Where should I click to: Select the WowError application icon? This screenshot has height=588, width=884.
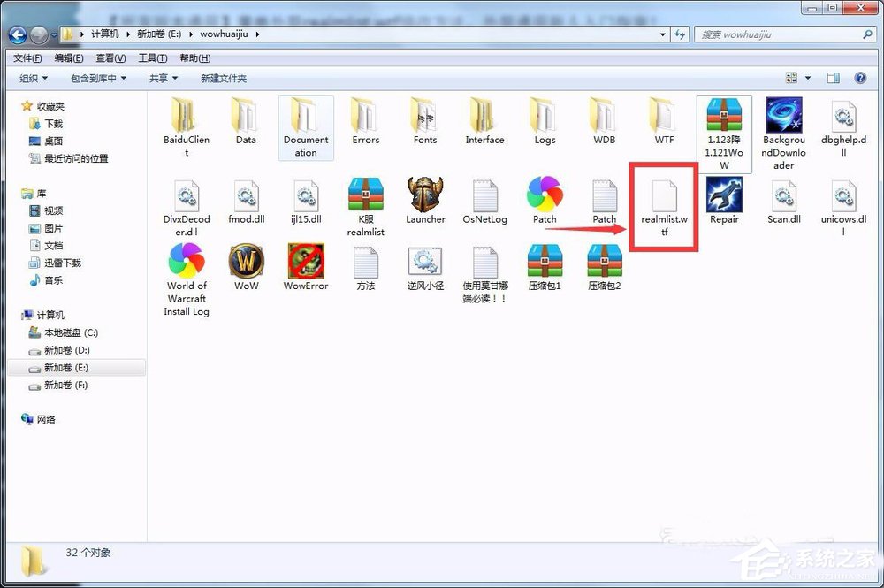305,263
